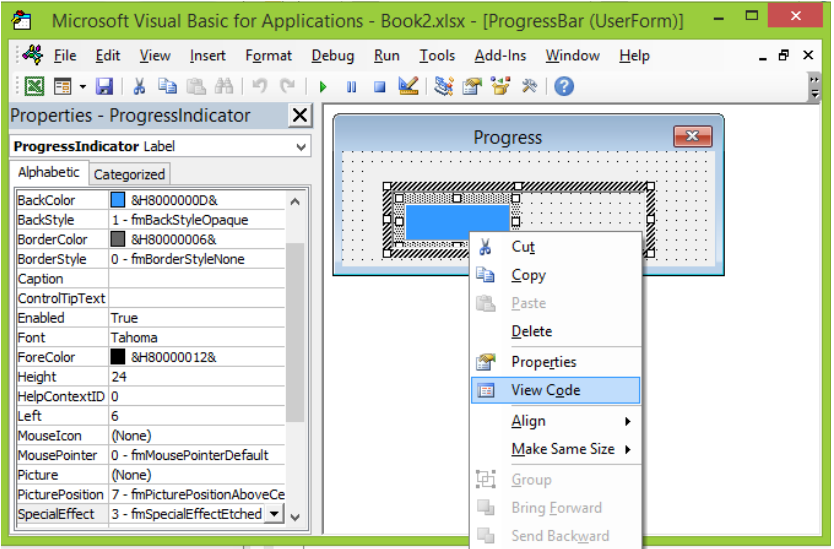
Task: Click the Run Sub/UserForm play icon
Action: coord(323,87)
